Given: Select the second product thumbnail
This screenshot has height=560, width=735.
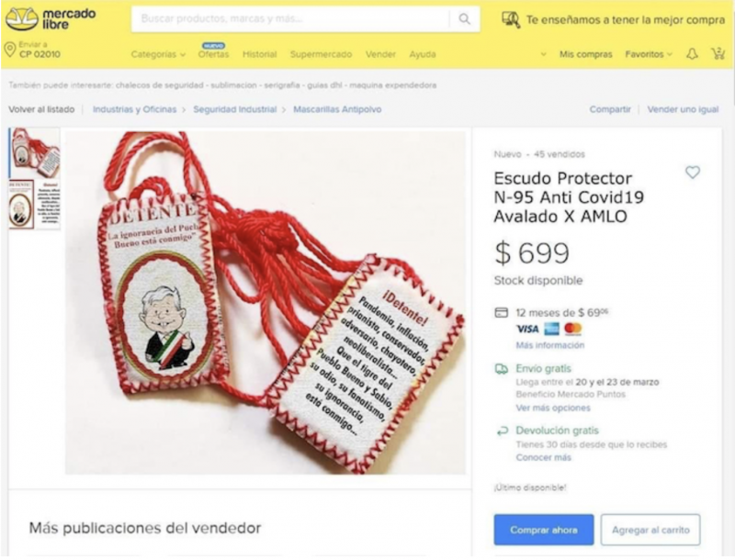Looking at the screenshot, I should (35, 204).
